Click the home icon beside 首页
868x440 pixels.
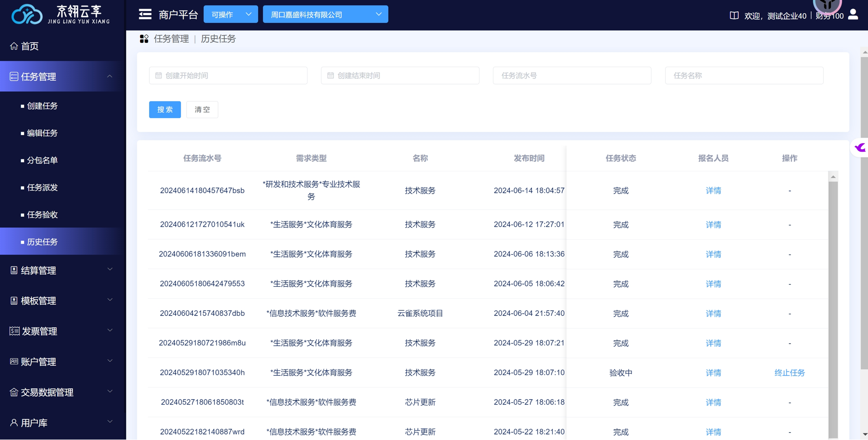pyautogui.click(x=14, y=46)
